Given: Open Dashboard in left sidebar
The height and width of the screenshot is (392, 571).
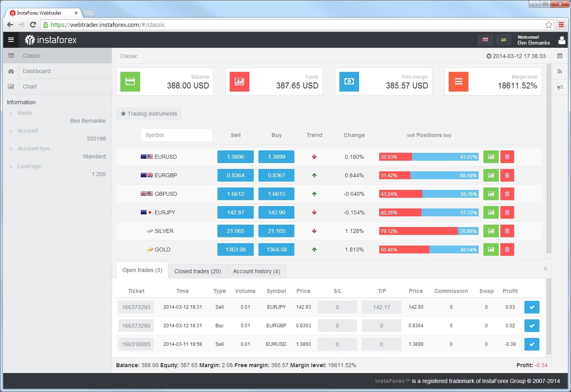Looking at the screenshot, I should (x=58, y=71).
